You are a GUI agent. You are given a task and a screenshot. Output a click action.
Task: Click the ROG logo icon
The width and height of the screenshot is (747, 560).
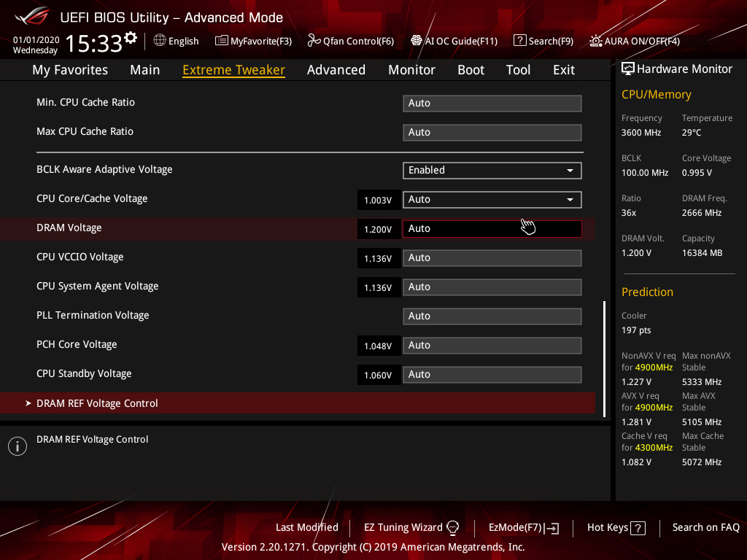point(32,16)
